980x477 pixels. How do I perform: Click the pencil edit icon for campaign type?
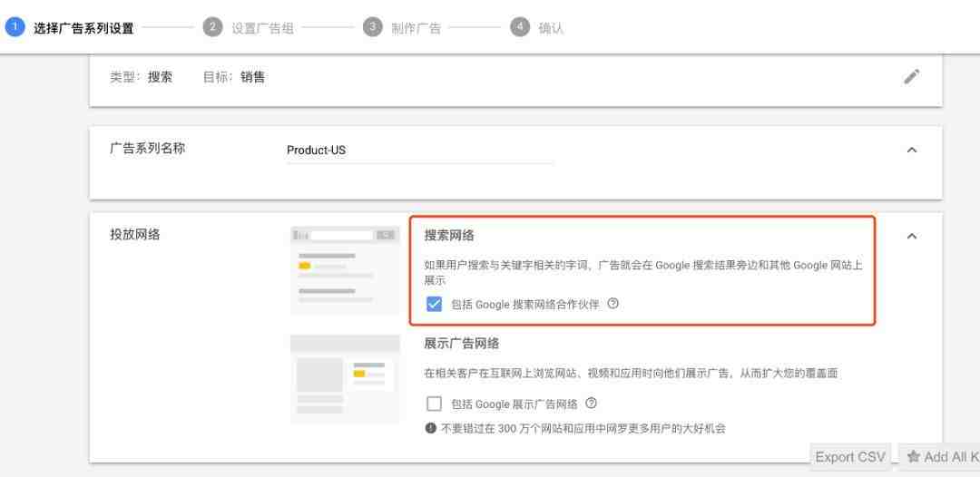pos(911,77)
